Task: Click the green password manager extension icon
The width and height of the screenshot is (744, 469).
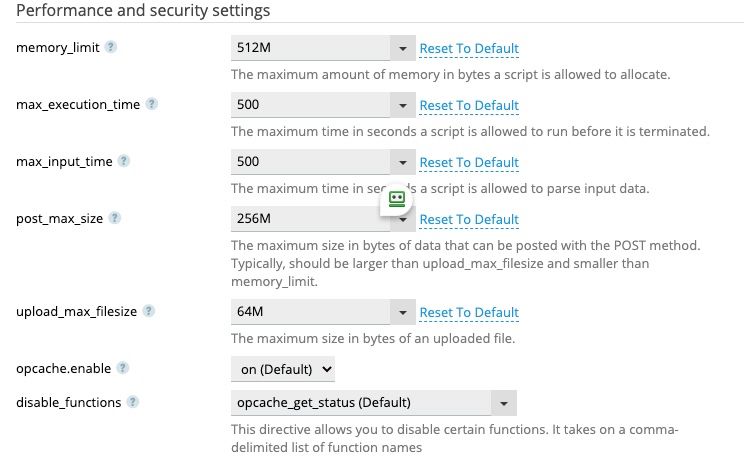Action: click(x=397, y=198)
